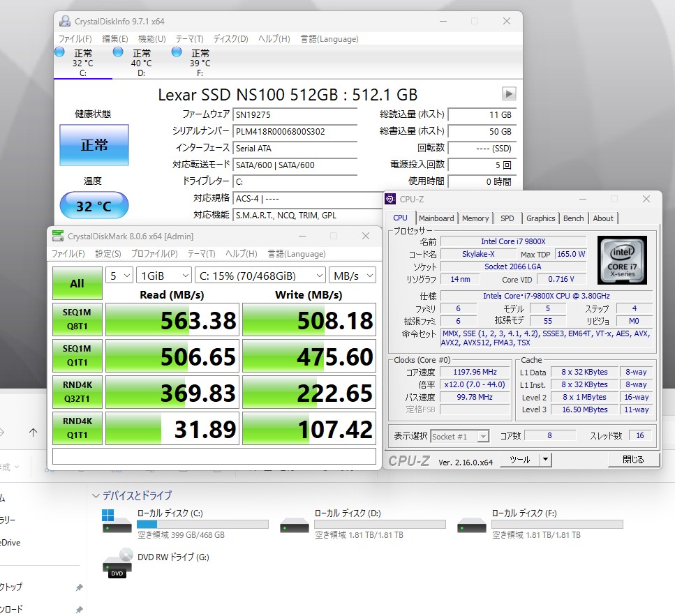Open 言語(Language) menu in CrystalDiskInfo

(329, 38)
